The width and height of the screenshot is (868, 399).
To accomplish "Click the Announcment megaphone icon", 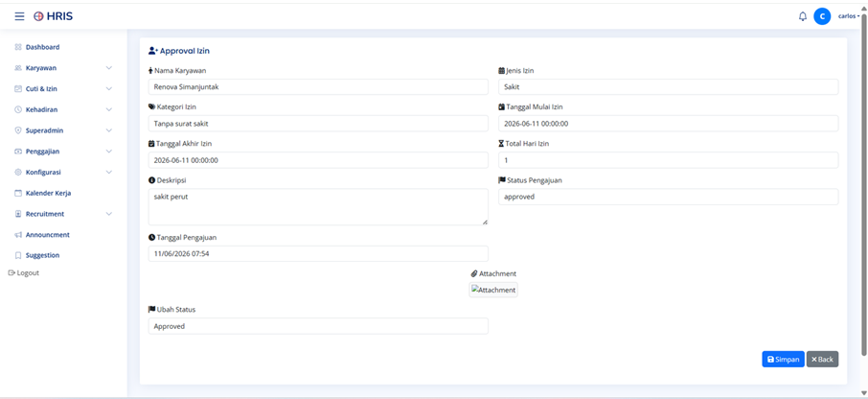I will click(x=17, y=235).
